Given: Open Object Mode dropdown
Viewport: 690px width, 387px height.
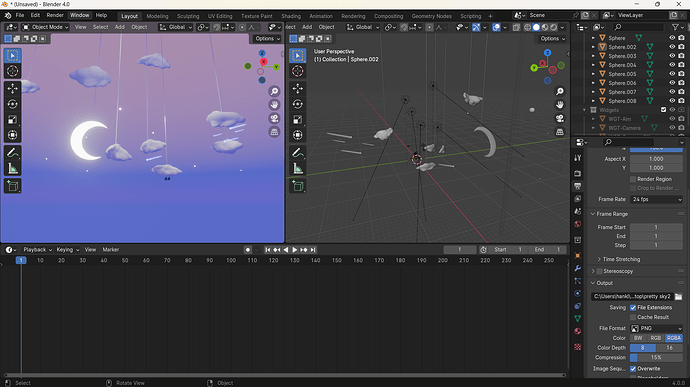Looking at the screenshot, I should point(45,27).
